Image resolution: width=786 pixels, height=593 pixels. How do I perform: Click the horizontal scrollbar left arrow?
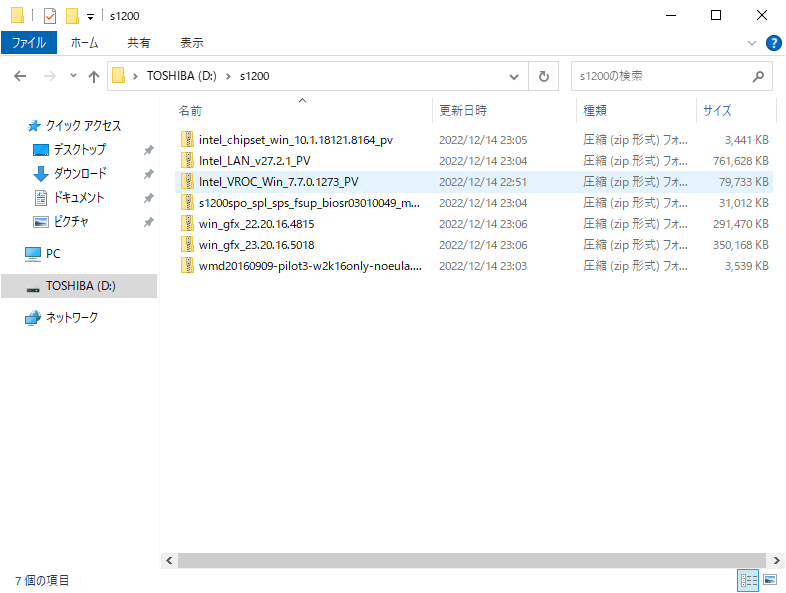click(169, 560)
